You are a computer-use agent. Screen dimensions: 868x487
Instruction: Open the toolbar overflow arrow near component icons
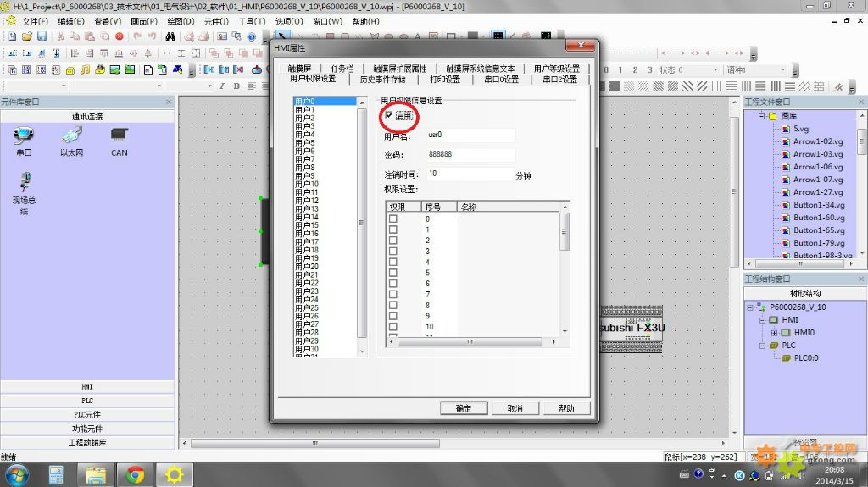point(192,71)
